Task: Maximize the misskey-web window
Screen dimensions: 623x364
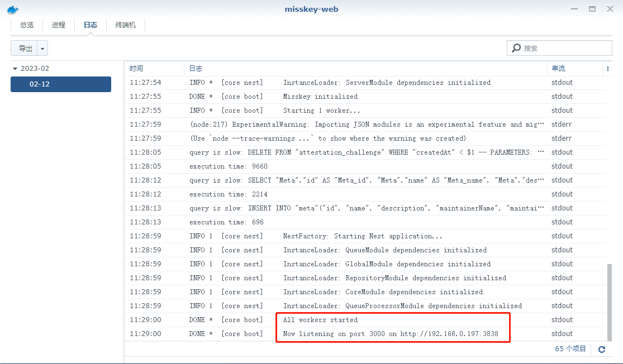Action: (592, 9)
